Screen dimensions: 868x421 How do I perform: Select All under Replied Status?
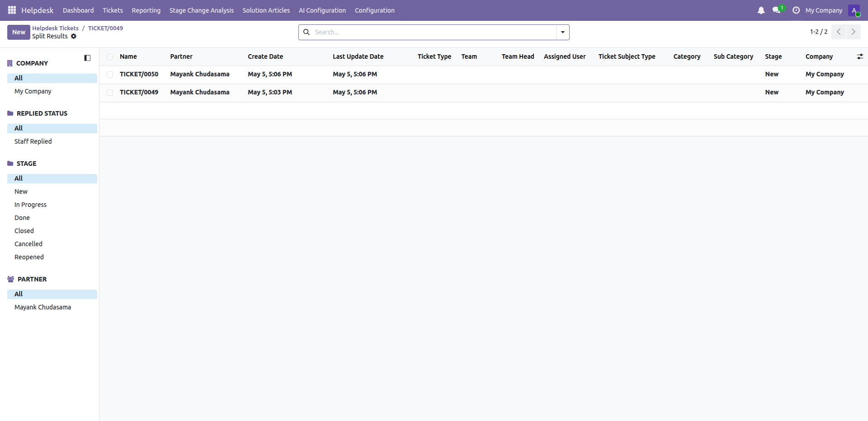tap(52, 128)
